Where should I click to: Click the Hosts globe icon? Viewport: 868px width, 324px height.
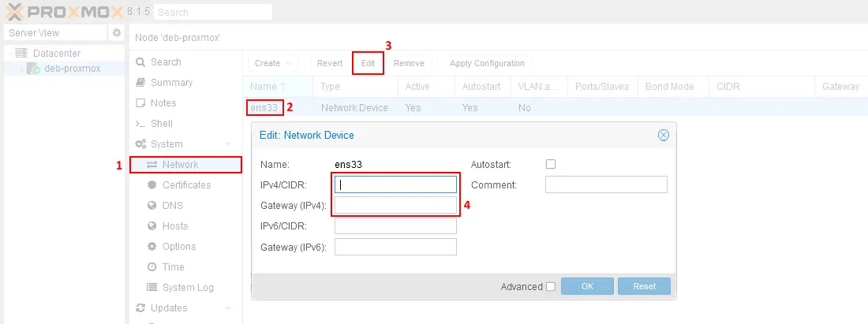152,225
